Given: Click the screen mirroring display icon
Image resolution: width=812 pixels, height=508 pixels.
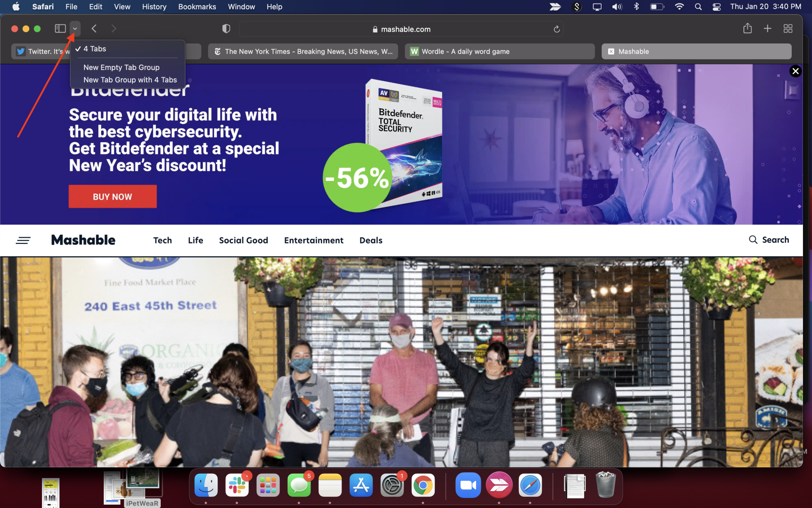Looking at the screenshot, I should pyautogui.click(x=597, y=7).
